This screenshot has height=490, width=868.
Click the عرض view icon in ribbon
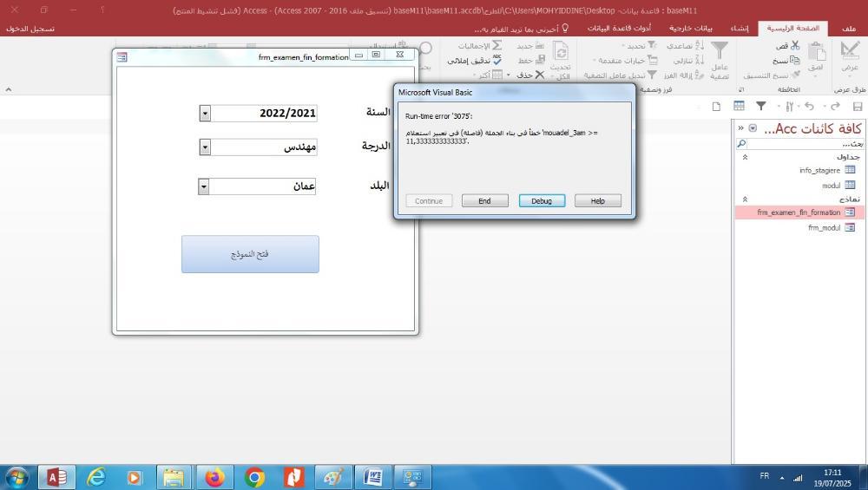pos(849,51)
